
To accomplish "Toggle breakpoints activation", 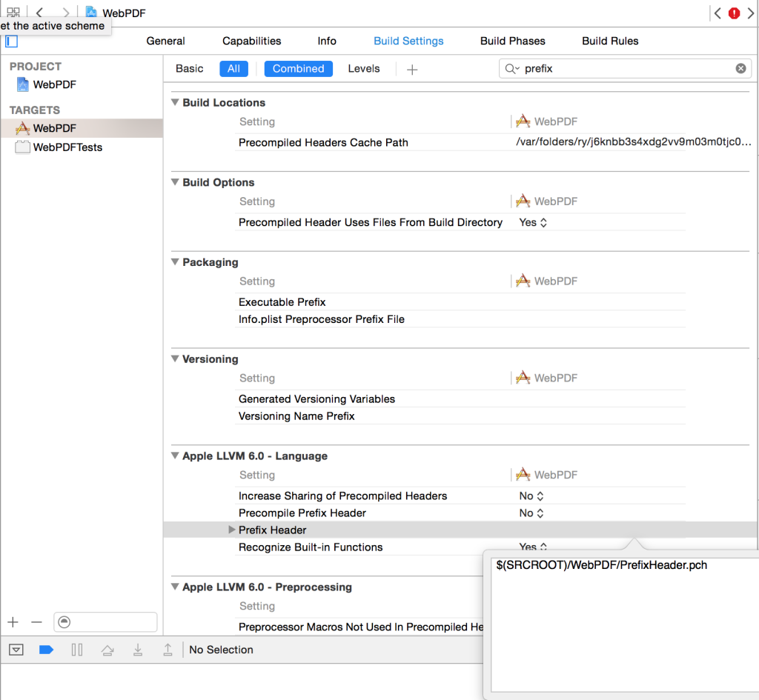I will 46,650.
